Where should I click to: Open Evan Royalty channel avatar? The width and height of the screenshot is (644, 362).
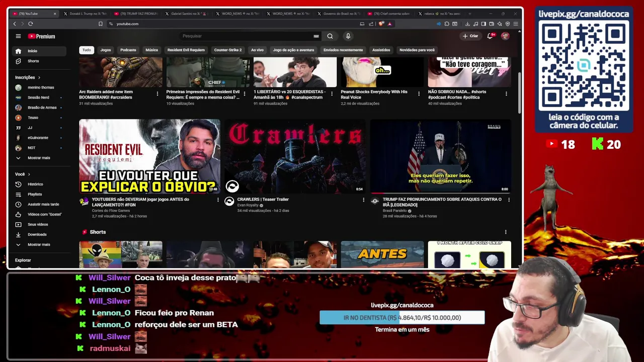(229, 201)
